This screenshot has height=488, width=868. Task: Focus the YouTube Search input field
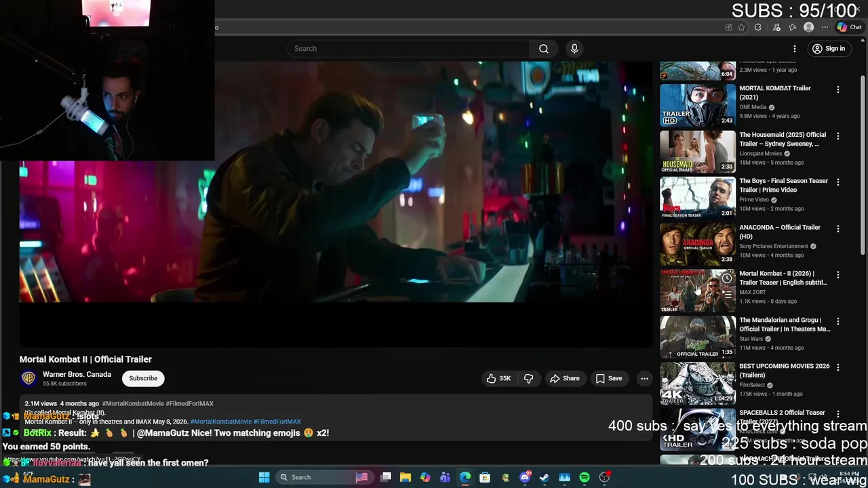408,49
